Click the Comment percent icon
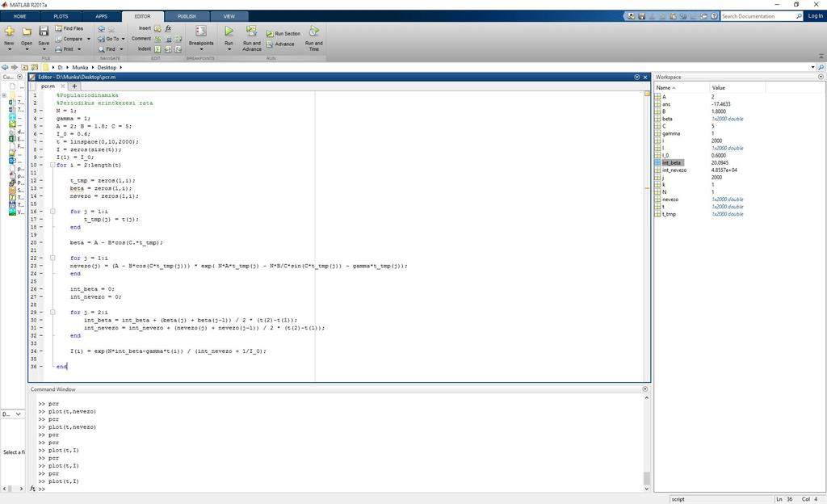827x504 pixels. [157, 39]
